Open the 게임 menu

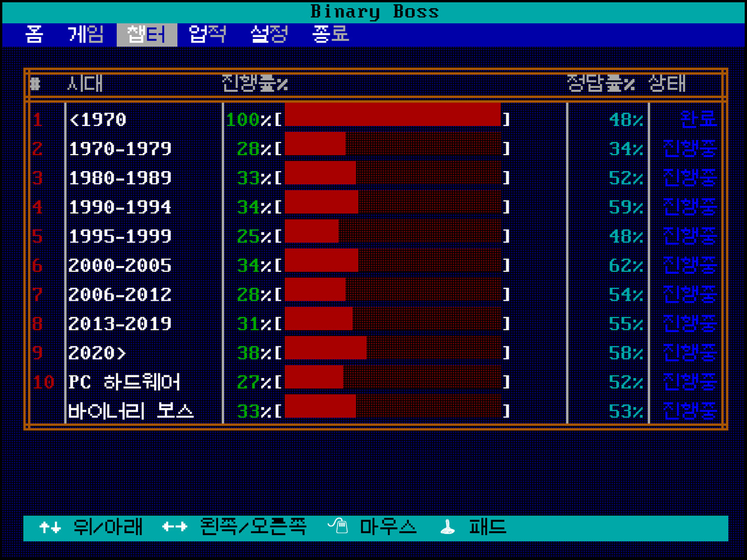click(x=86, y=35)
